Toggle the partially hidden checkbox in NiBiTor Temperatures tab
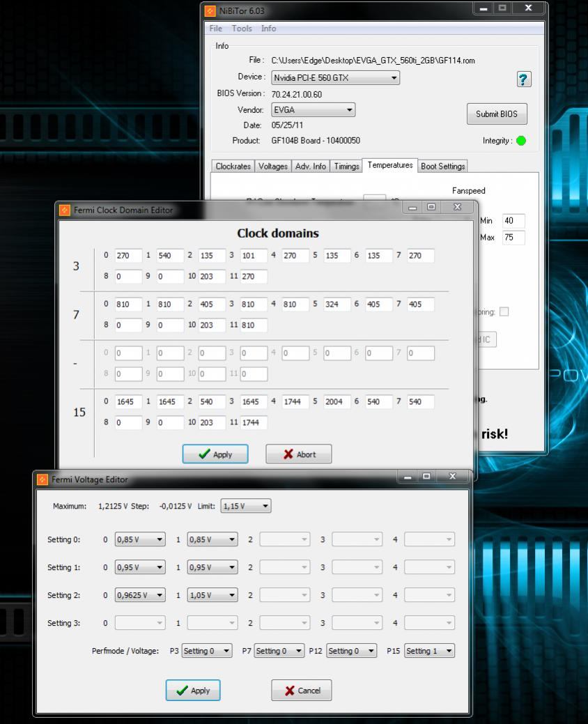 tap(504, 311)
